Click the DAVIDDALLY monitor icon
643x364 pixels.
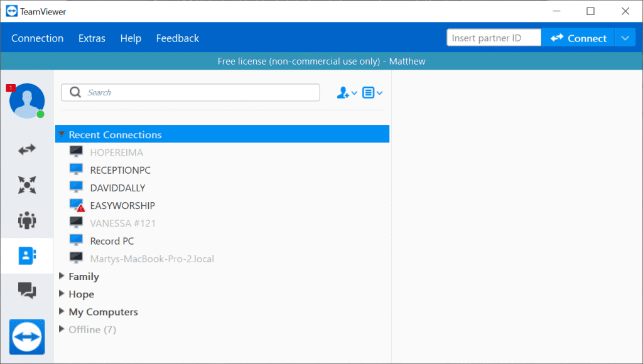[x=76, y=187]
